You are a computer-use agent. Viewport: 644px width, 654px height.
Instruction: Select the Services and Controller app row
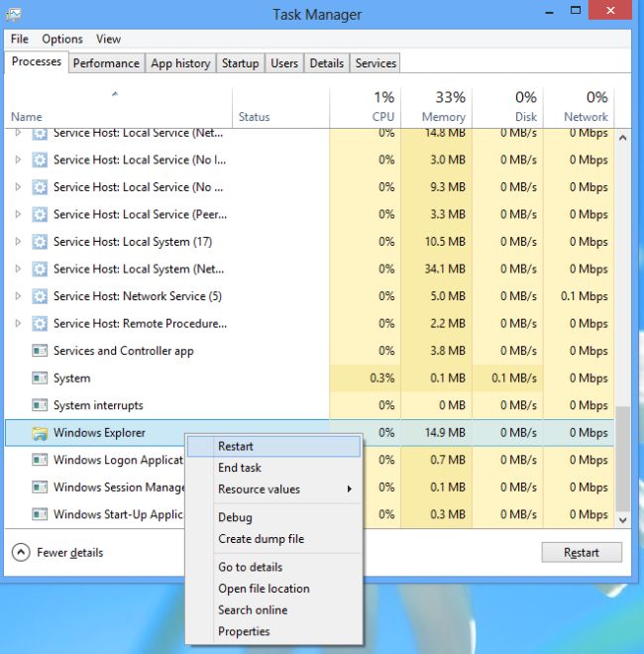point(309,351)
